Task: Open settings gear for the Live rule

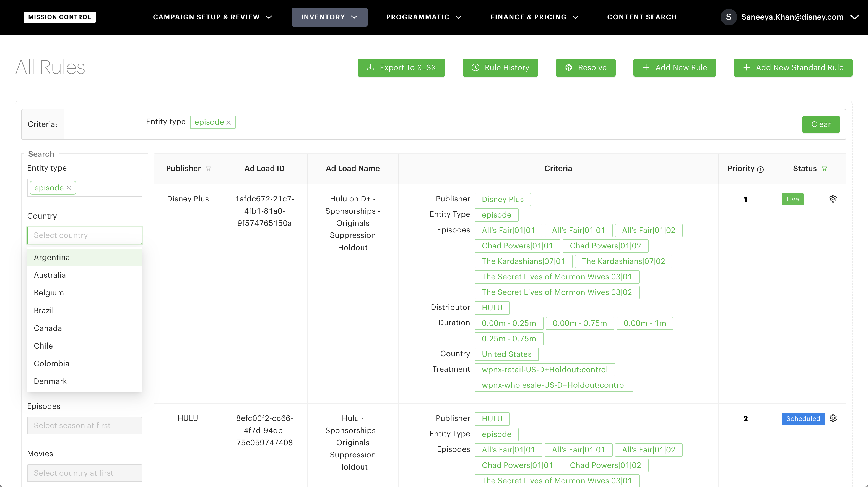Action: click(833, 199)
